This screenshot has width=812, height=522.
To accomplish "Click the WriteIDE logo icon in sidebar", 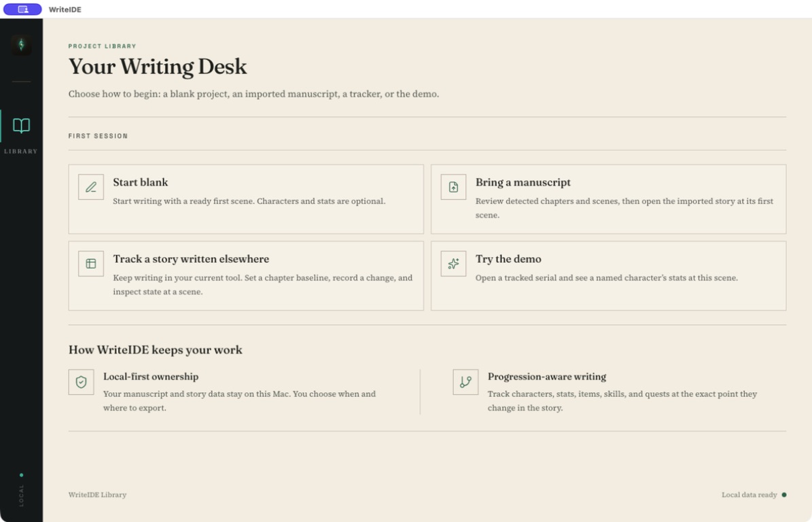I will (21, 45).
